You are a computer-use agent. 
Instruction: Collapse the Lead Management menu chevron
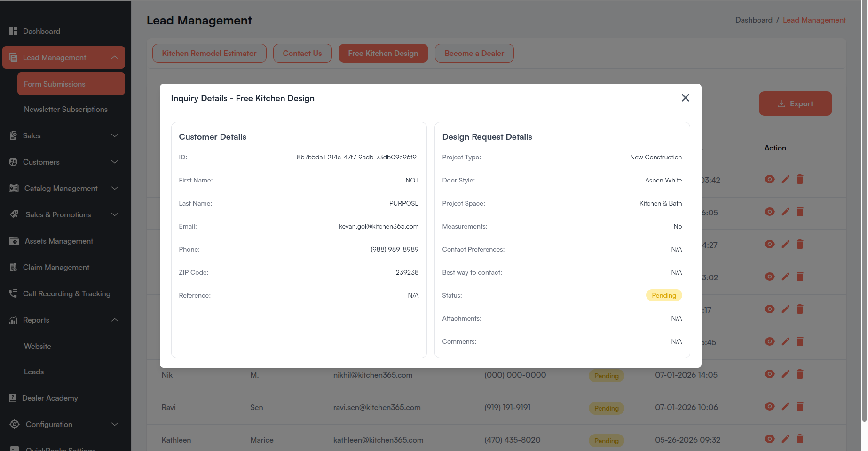(x=115, y=57)
